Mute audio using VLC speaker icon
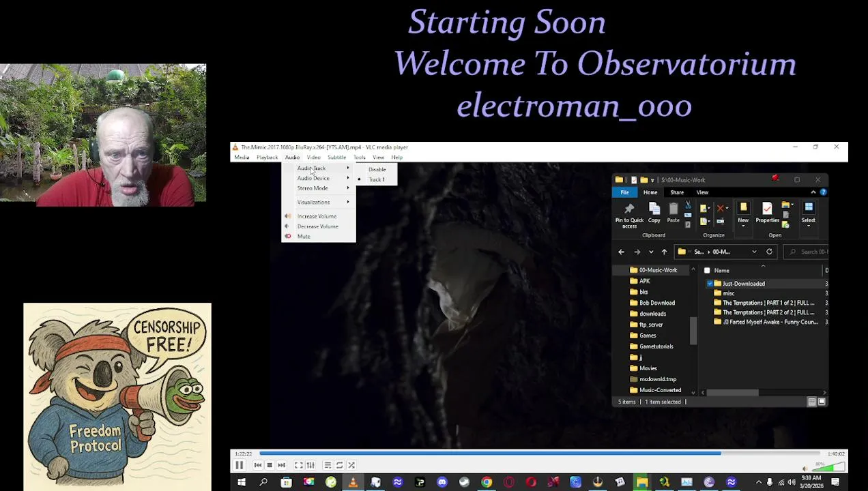 [x=806, y=468]
